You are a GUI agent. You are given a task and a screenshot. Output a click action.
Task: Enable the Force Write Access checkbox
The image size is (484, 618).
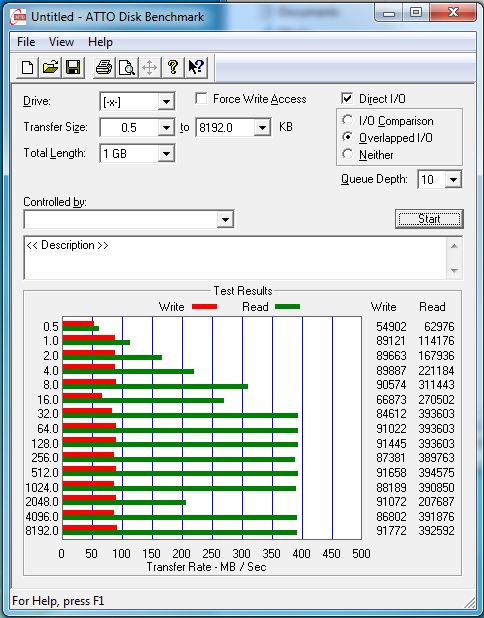tap(201, 99)
